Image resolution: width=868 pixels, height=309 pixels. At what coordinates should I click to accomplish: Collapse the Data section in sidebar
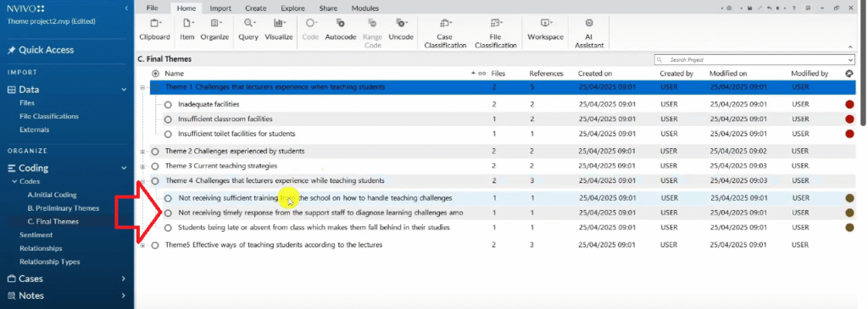124,90
